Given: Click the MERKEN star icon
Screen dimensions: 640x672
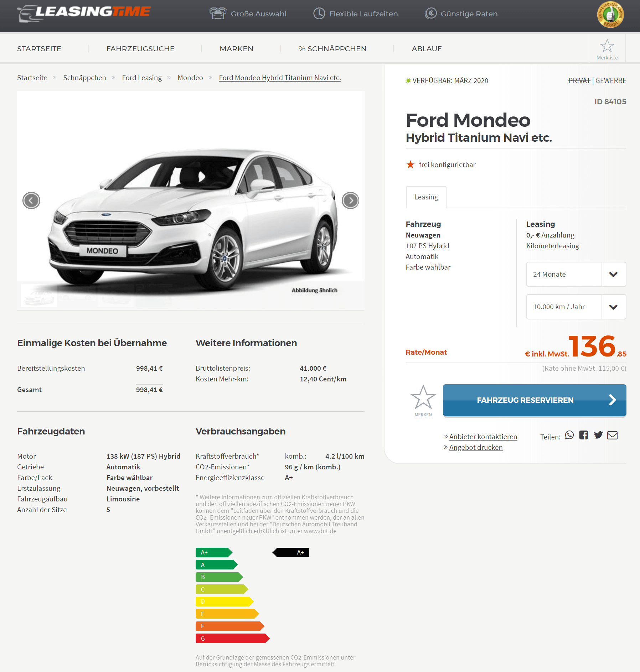Looking at the screenshot, I should click(423, 397).
